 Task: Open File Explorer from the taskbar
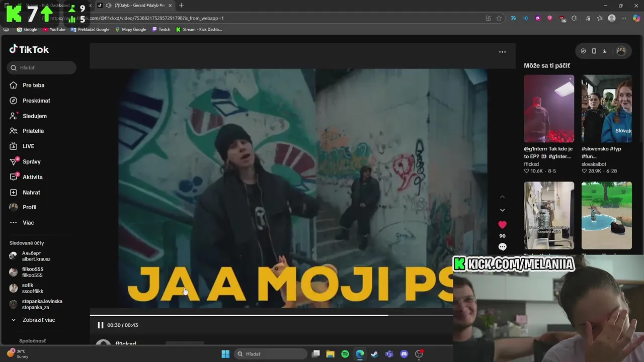click(x=331, y=354)
